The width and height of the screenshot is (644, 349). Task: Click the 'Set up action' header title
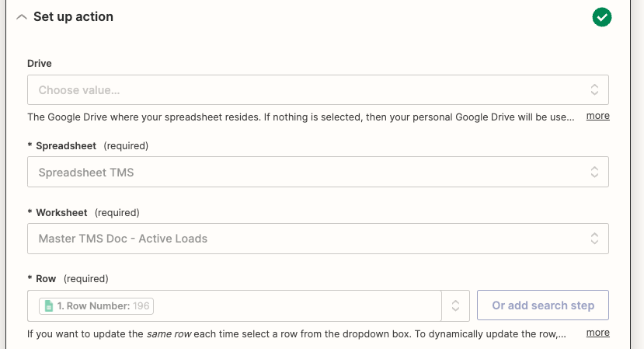tap(73, 17)
